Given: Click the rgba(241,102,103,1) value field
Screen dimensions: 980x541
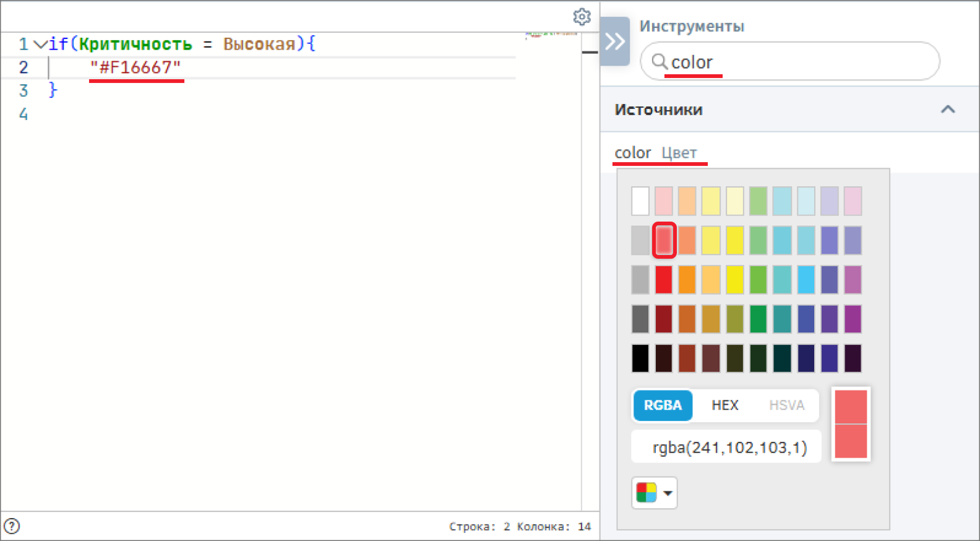Looking at the screenshot, I should pos(726,447).
